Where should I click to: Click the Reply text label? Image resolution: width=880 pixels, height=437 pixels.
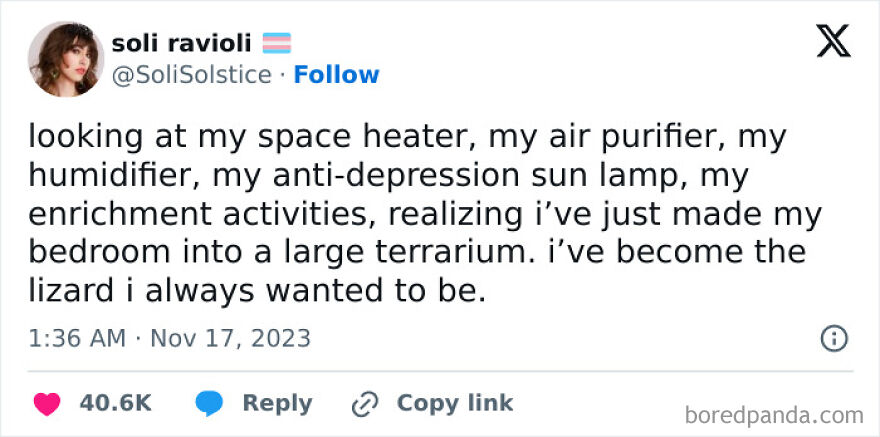277,403
